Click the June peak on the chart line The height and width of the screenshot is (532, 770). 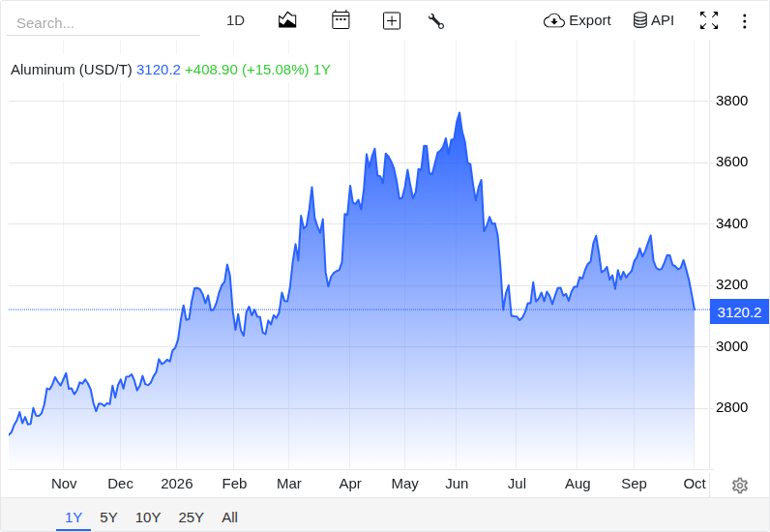[x=459, y=113]
